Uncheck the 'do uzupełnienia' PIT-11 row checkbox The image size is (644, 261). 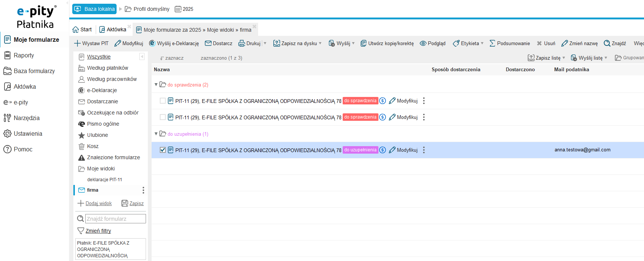163,150
